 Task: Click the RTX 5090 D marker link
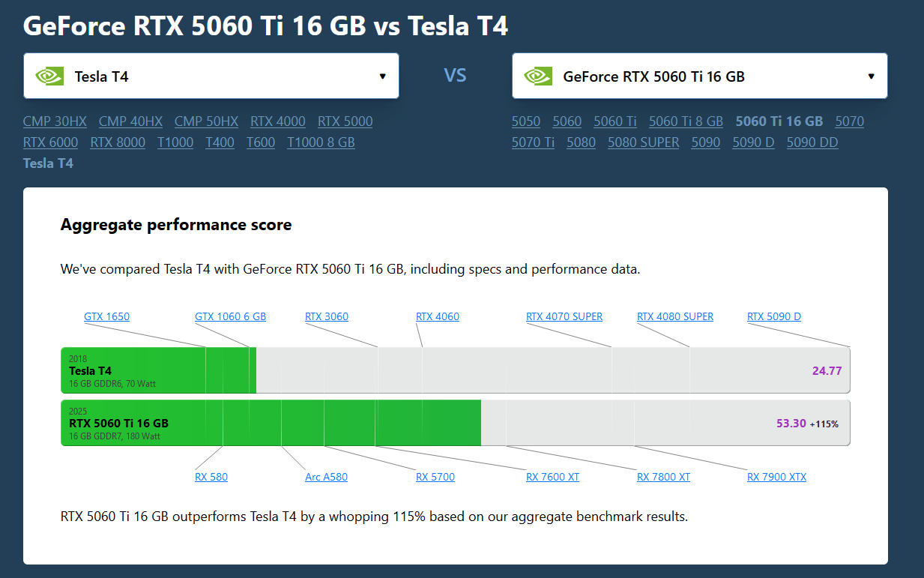coord(773,316)
